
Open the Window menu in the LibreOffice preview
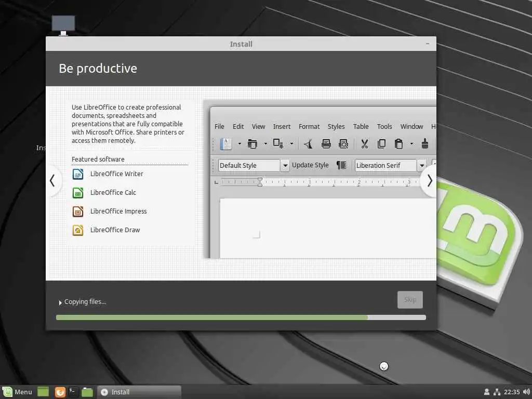411,127
